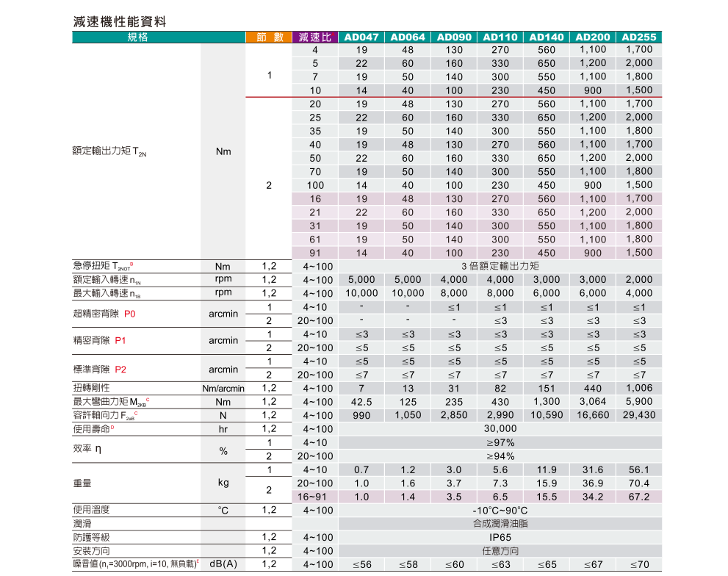The height and width of the screenshot is (576, 728).
Task: Click the 減速機性能資料 title
Action: coord(120,22)
